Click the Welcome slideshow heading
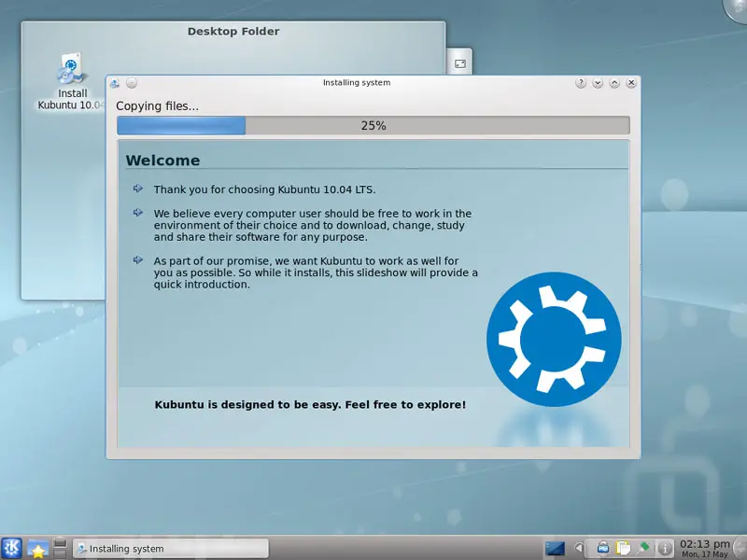This screenshot has width=747, height=560. tap(162, 160)
